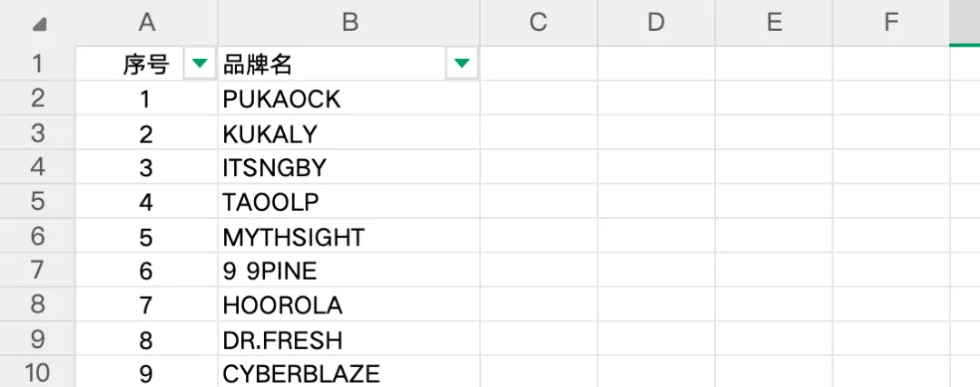This screenshot has height=387, width=980.
Task: Select column F header
Action: [891, 23]
